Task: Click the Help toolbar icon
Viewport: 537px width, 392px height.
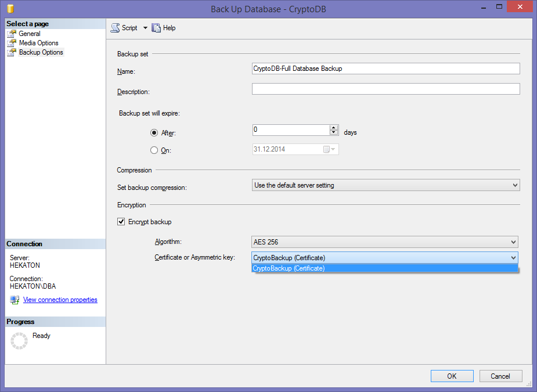Action: [x=156, y=28]
